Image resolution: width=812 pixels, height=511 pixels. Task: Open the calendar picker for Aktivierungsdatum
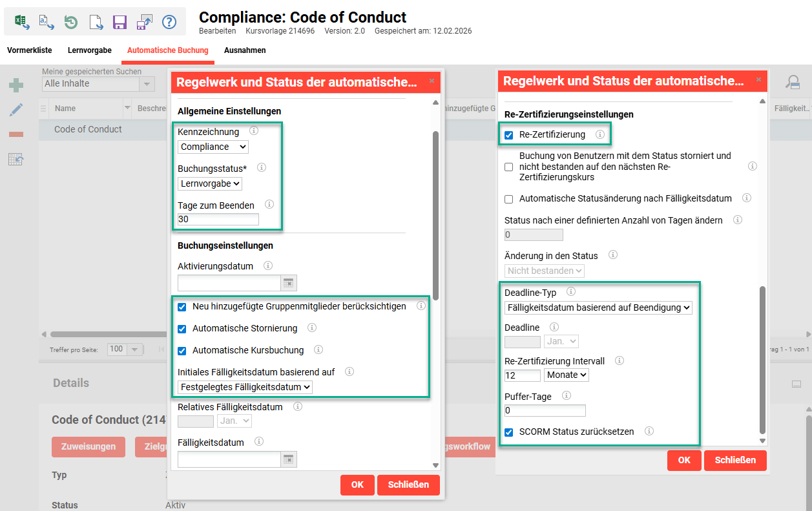point(289,283)
